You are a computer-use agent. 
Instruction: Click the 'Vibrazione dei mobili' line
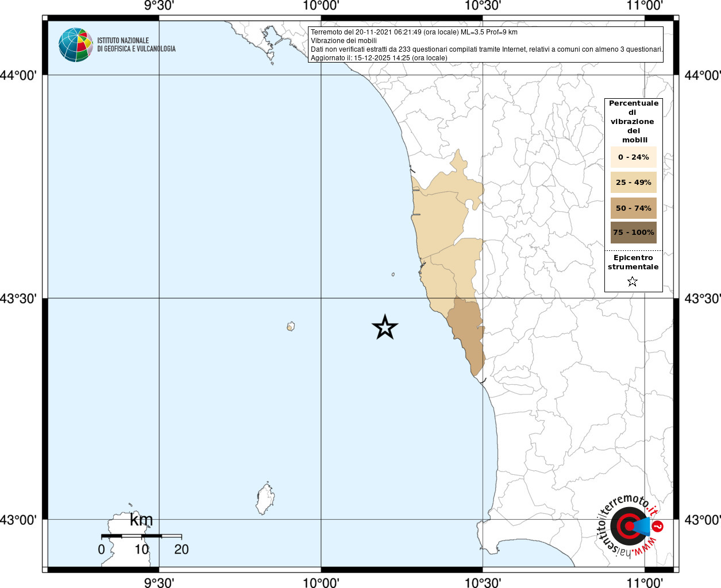click(344, 41)
